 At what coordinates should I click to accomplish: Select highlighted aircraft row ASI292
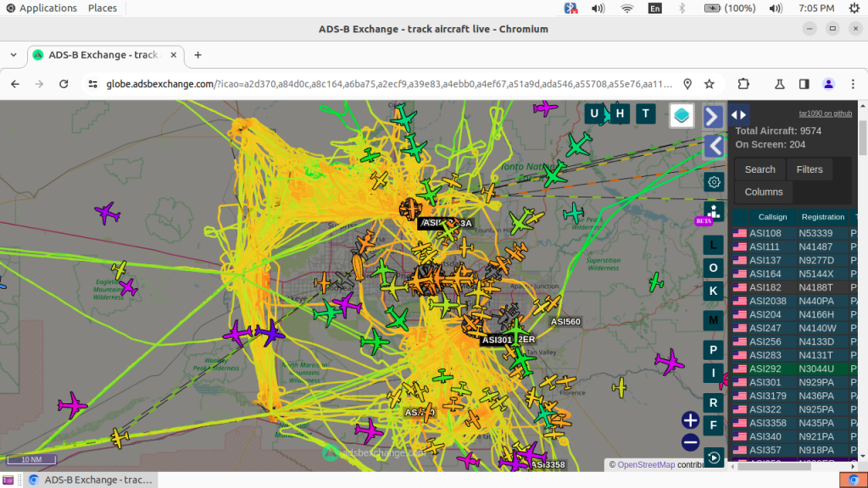coord(794,369)
